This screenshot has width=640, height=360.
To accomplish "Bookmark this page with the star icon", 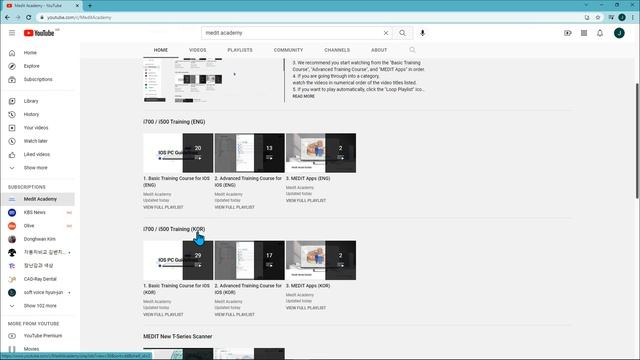I will click(598, 18).
